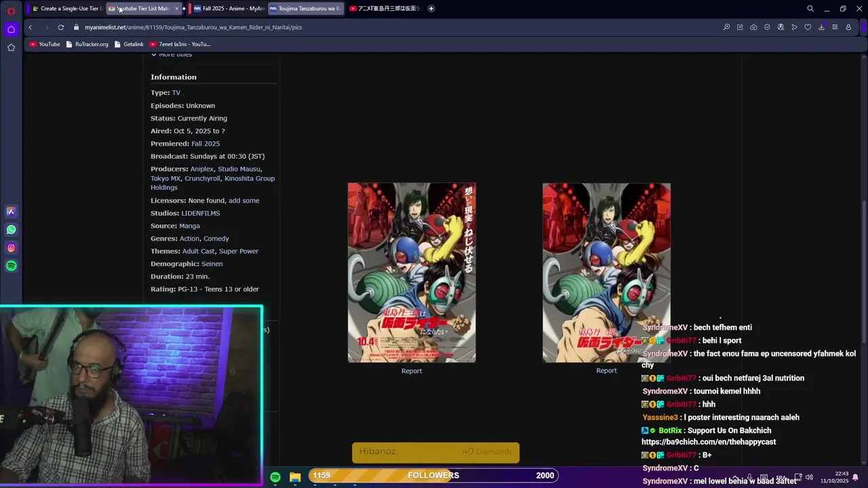The height and width of the screenshot is (488, 868).
Task: Click the edit page icon in the address bar
Action: (x=740, y=27)
